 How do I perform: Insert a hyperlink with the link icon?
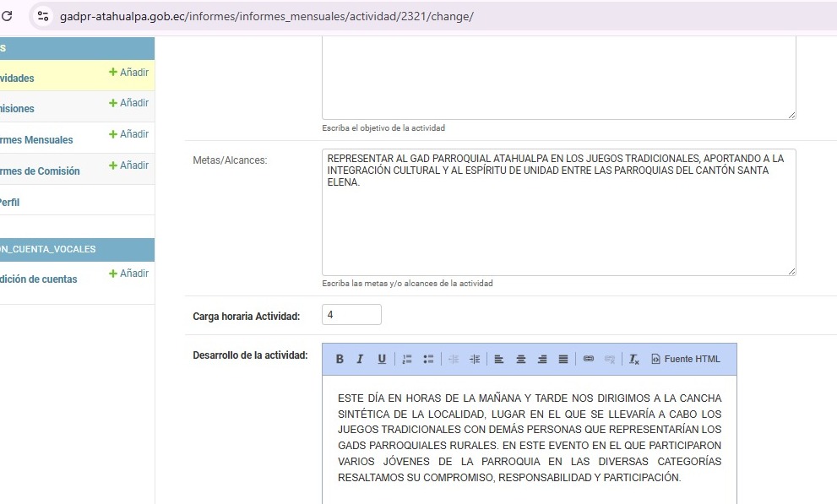pyautogui.click(x=589, y=359)
